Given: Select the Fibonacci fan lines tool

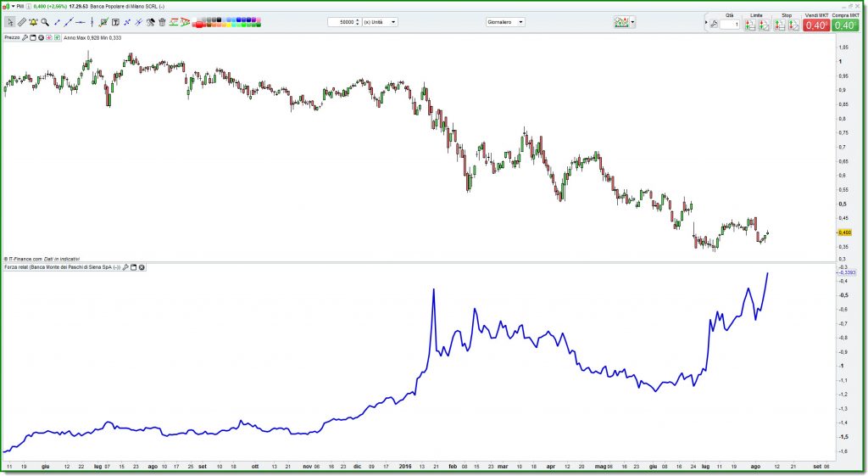Looking at the screenshot, I should (x=138, y=22).
